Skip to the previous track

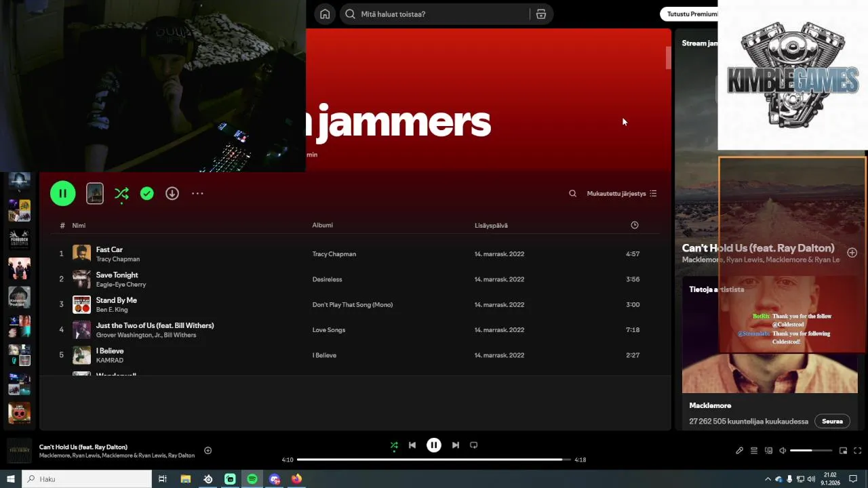[412, 445]
